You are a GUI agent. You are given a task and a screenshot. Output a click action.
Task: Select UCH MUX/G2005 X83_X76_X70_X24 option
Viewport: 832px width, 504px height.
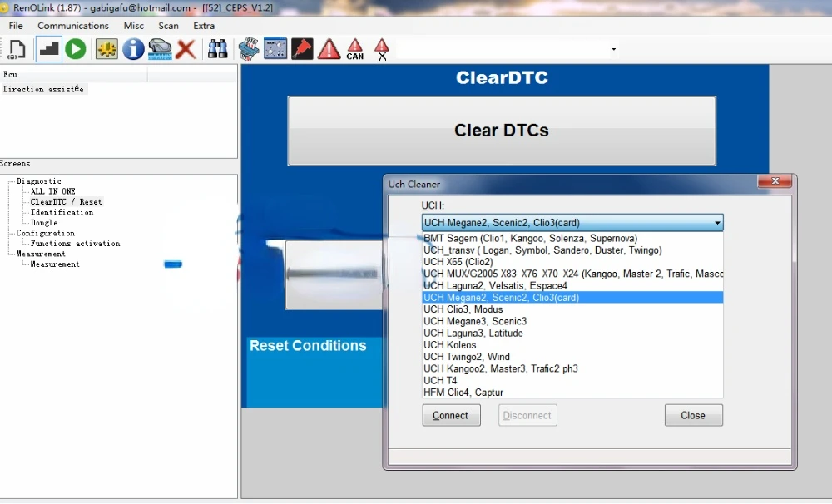(572, 274)
